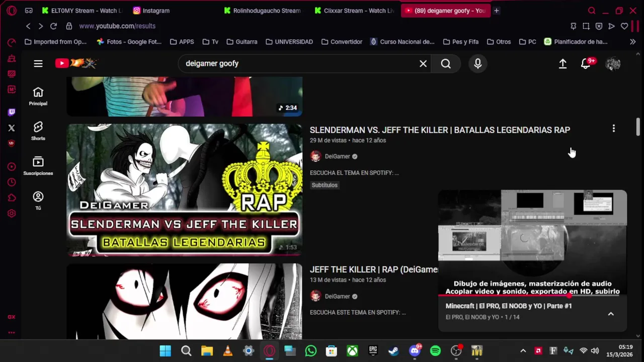Go back with the browser back arrow
This screenshot has height=362, width=644.
tap(28, 26)
